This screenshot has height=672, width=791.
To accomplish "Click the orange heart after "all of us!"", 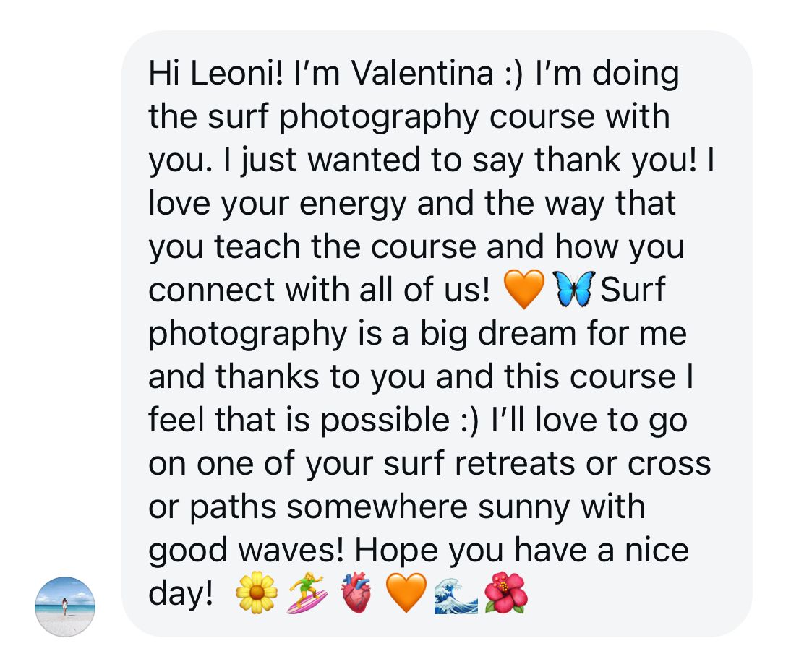I will [x=523, y=289].
